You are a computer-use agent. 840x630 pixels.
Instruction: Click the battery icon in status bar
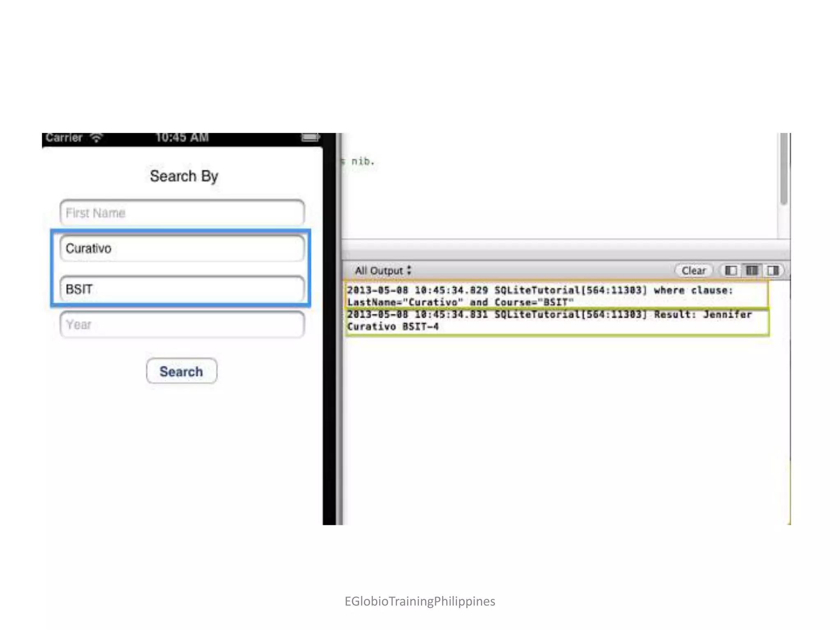coord(310,137)
